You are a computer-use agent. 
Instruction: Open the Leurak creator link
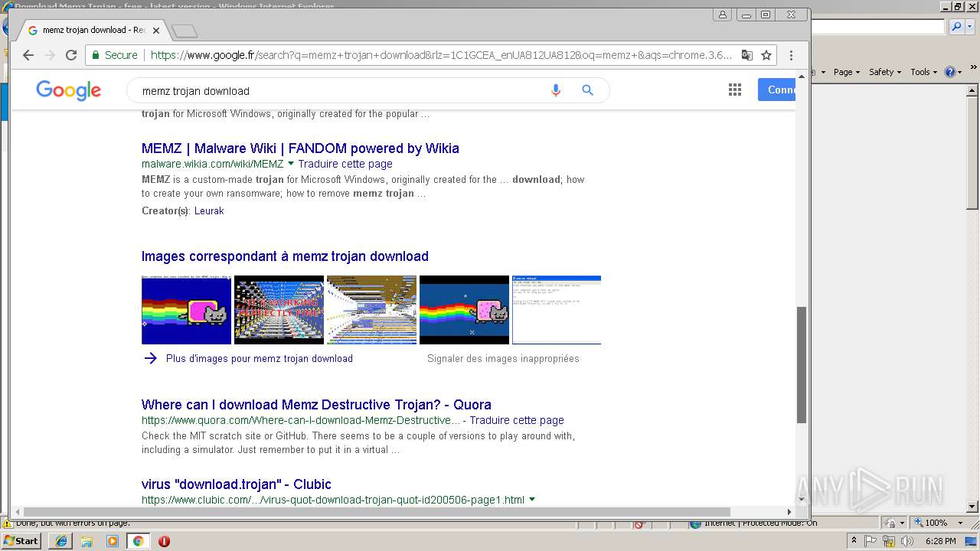click(x=209, y=210)
